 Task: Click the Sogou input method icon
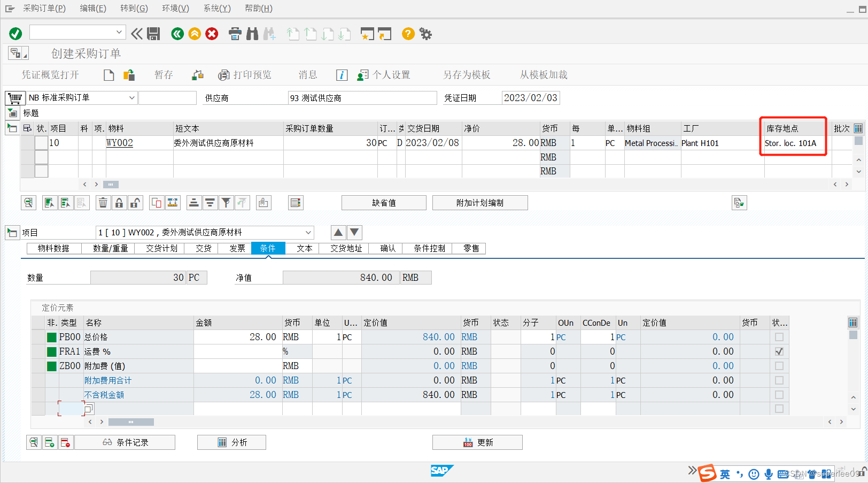tap(708, 473)
